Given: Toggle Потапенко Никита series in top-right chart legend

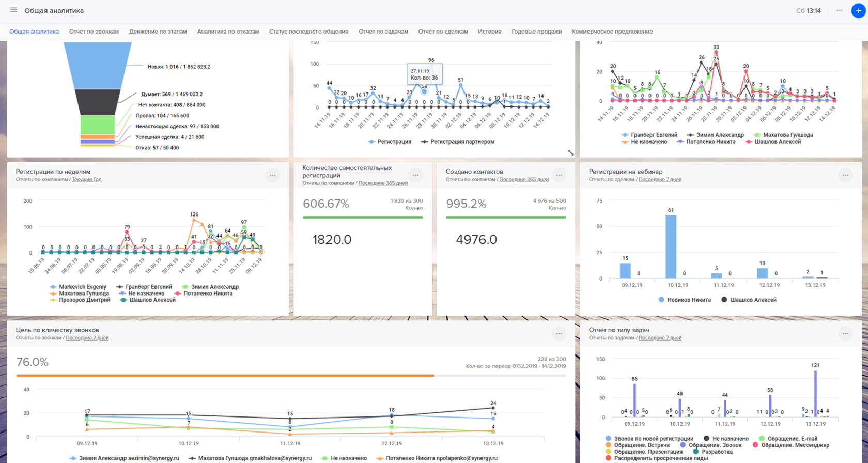Looking at the screenshot, I should [706, 142].
